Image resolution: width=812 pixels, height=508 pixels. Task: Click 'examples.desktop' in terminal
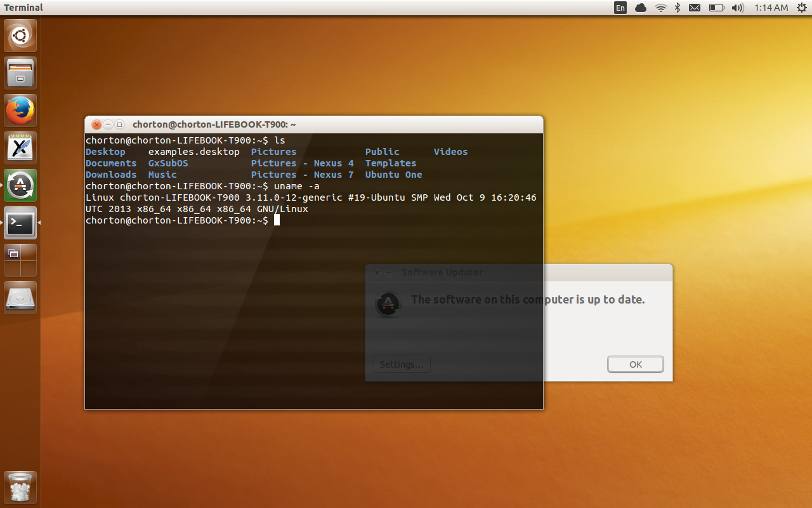point(194,152)
